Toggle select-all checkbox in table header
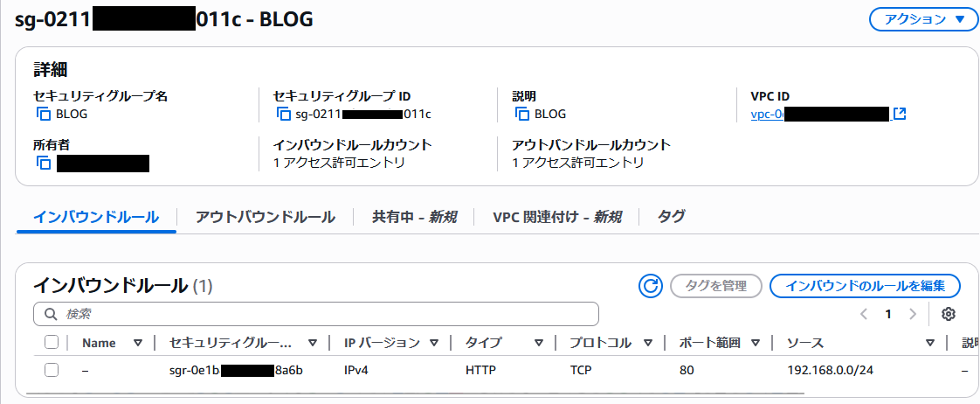Image resolution: width=980 pixels, height=404 pixels. coord(52,343)
